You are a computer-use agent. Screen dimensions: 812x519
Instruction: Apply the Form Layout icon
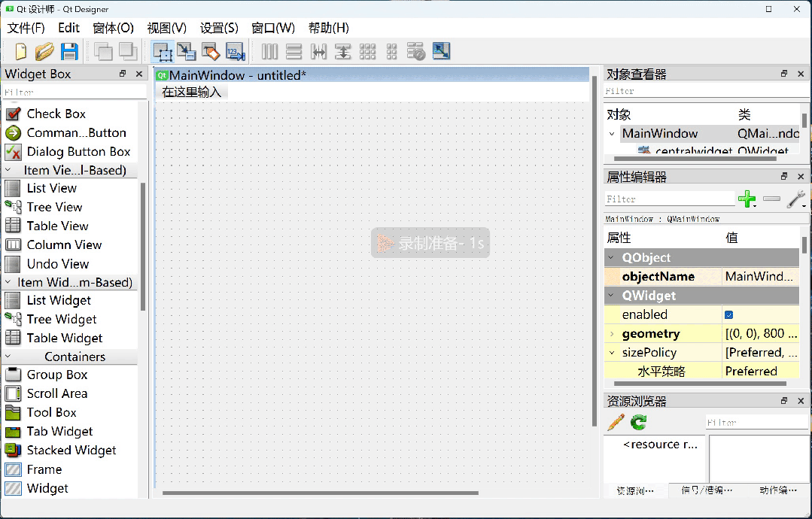392,52
